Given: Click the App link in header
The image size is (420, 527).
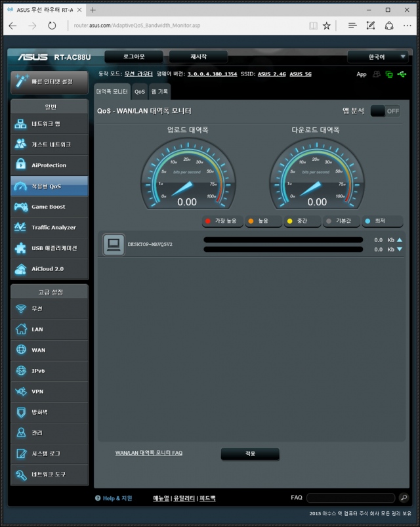Looking at the screenshot, I should coord(361,74).
